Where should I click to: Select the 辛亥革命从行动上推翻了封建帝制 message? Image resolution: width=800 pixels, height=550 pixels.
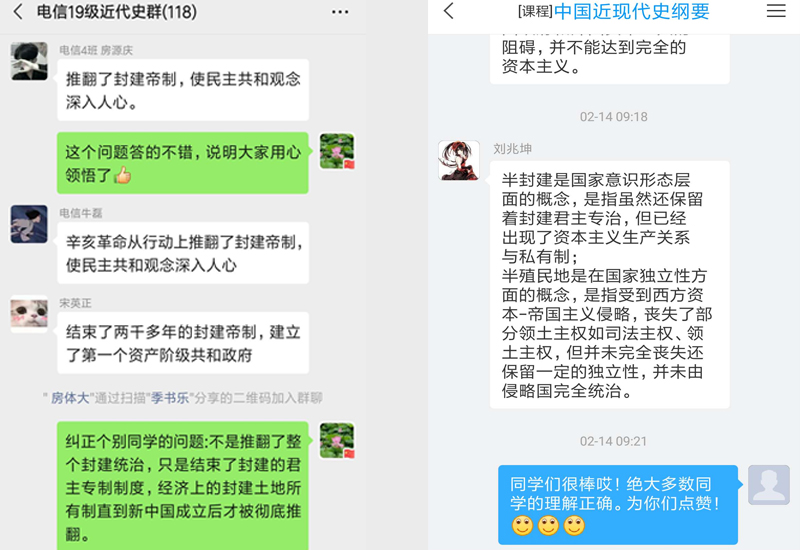tap(183, 253)
